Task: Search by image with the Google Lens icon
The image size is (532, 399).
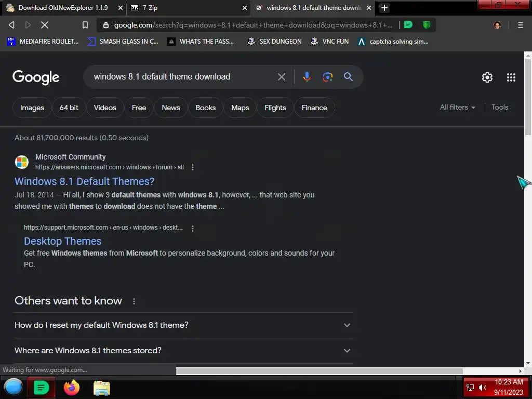Action: 327,77
